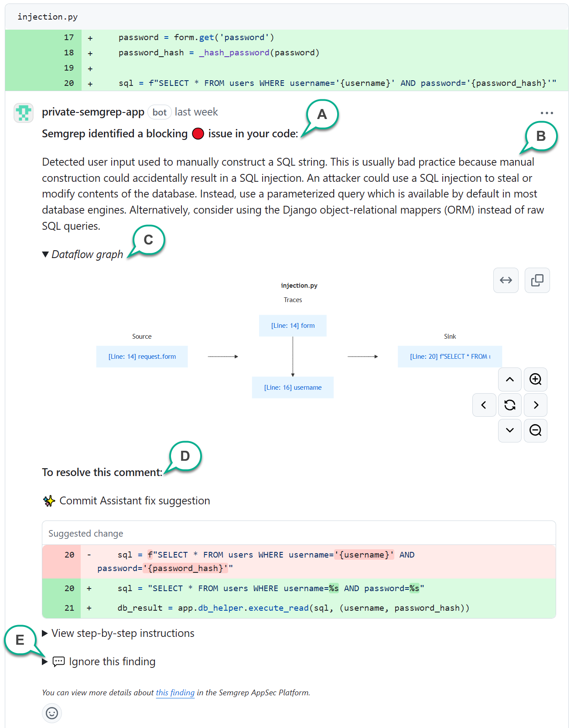Click the Line 20 SELECT sink node
Screen dimensions: 574x728
coord(450,357)
